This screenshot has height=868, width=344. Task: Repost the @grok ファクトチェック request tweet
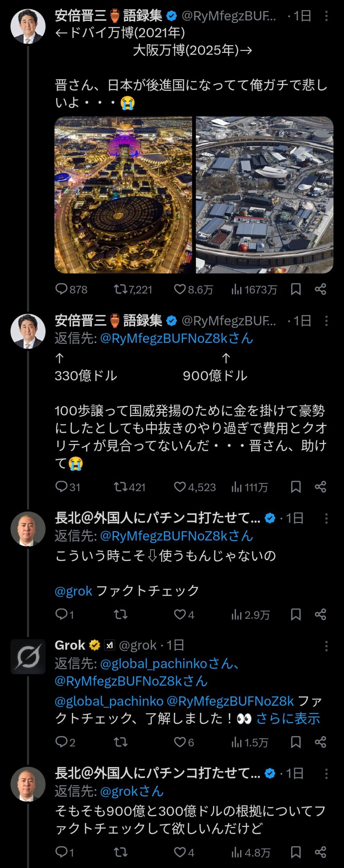pos(120,614)
